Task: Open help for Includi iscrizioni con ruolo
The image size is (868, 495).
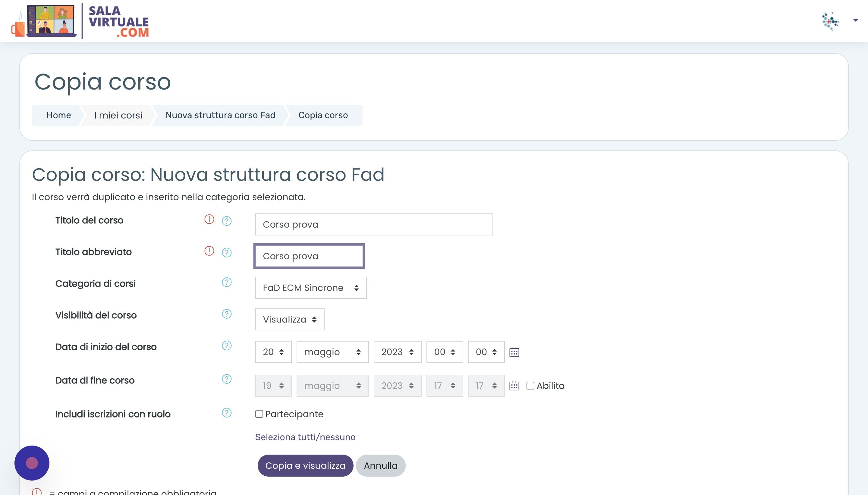Action: click(226, 413)
